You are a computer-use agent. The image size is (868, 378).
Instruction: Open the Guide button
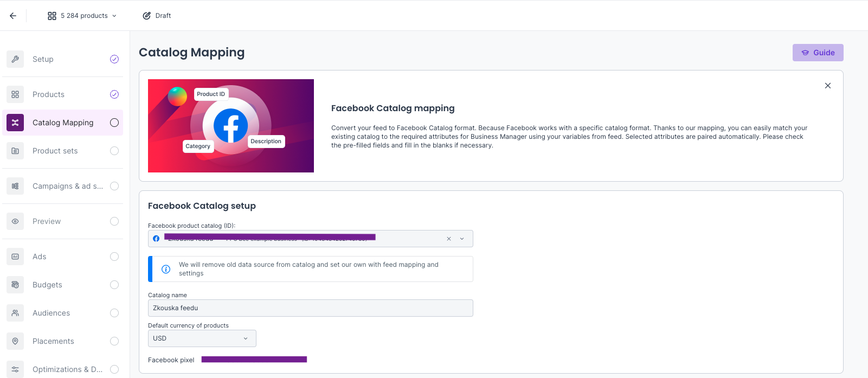818,53
